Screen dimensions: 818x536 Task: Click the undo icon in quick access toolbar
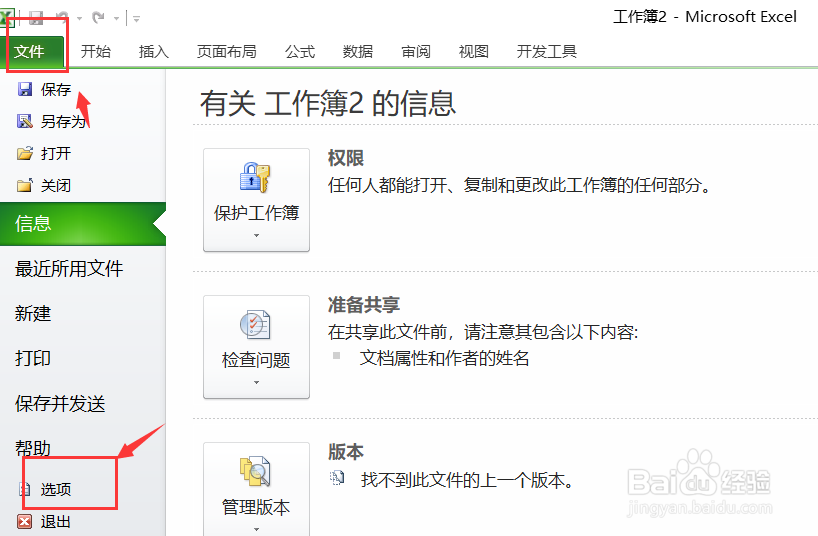click(x=63, y=18)
